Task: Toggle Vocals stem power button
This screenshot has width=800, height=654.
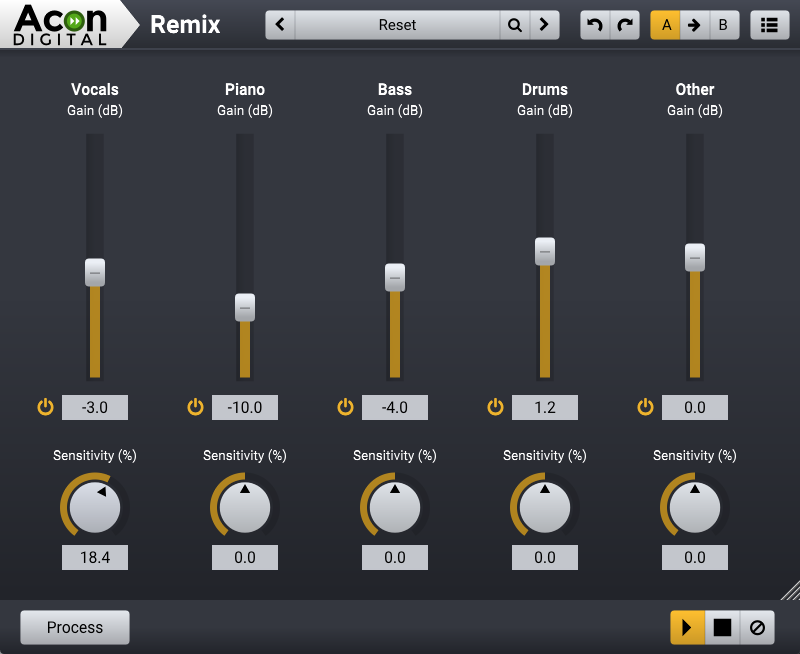Action: 45,407
